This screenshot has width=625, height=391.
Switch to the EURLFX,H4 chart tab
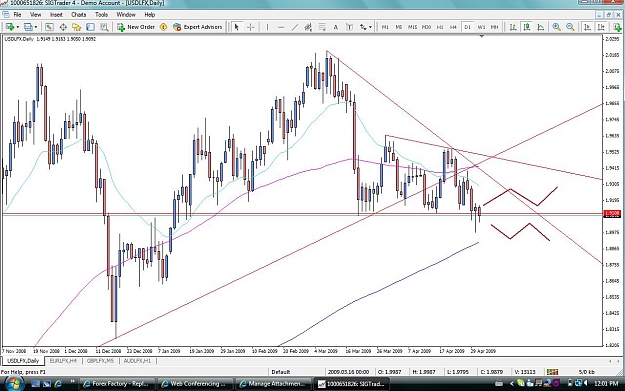pos(63,361)
